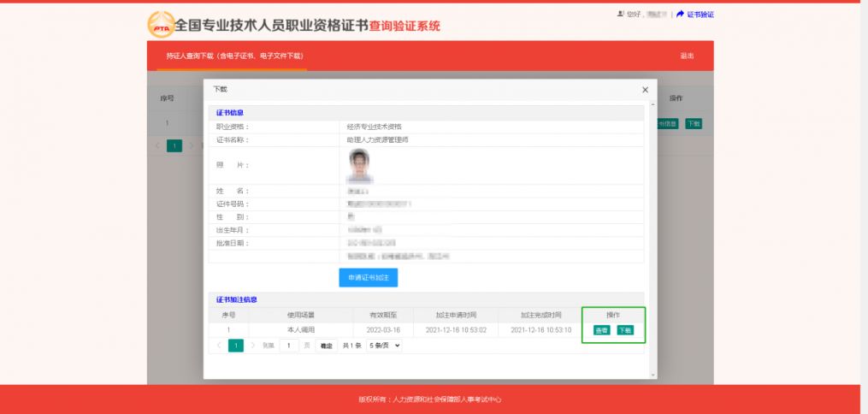868x414 pixels.
Task: Click the 下载 button next to 查看
Action: (625, 330)
